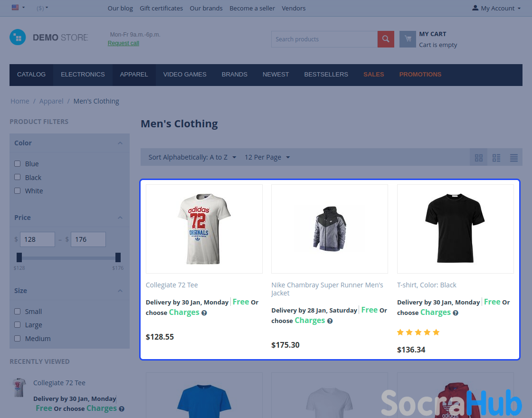Go to the Brands menu item
532x418 pixels.
235,75
